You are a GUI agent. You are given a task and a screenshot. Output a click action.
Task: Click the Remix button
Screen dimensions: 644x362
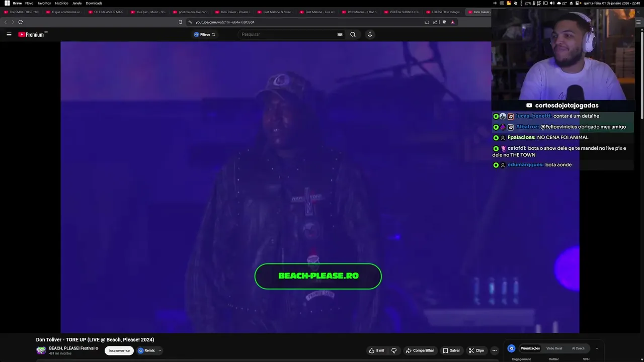(146, 350)
